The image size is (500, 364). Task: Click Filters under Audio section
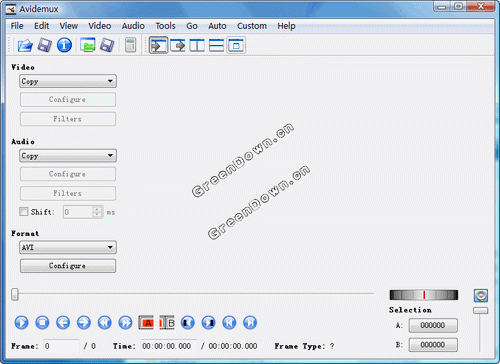tap(68, 193)
